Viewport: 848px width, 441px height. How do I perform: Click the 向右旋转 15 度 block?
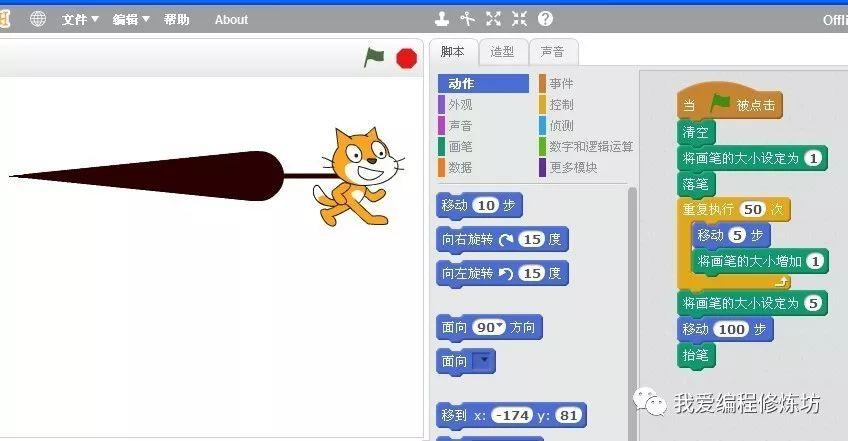(502, 240)
